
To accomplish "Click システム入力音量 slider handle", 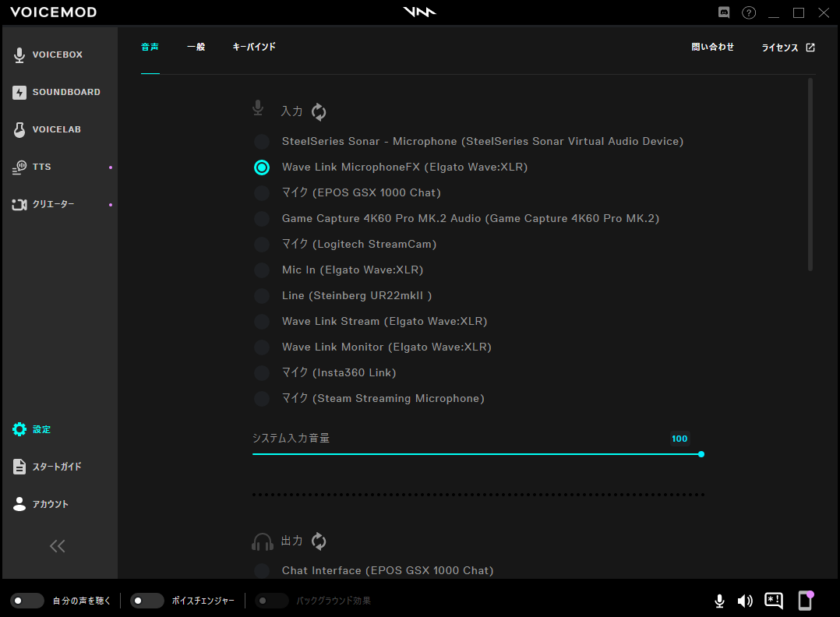I will 701,454.
